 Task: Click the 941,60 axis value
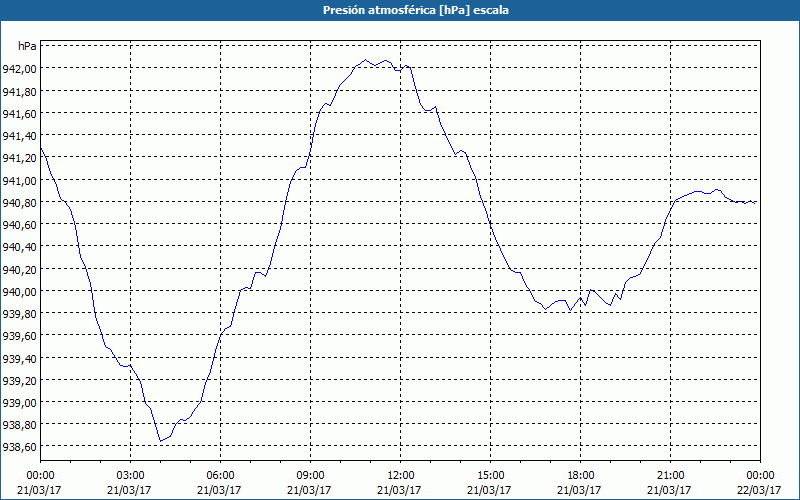coord(19,113)
